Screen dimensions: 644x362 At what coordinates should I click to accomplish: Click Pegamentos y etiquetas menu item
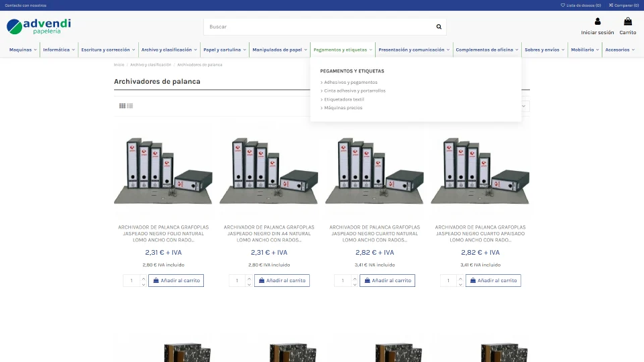click(x=343, y=50)
